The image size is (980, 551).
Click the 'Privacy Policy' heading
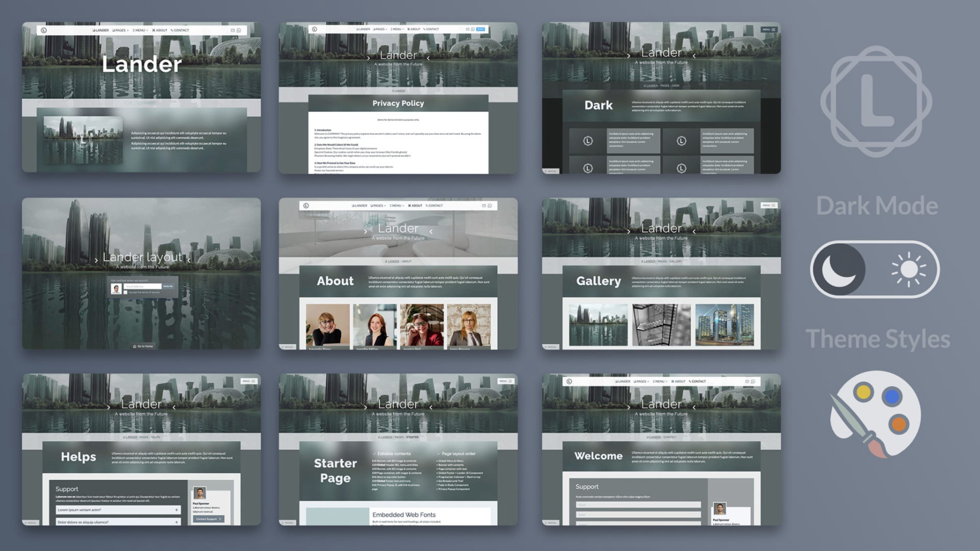(398, 103)
